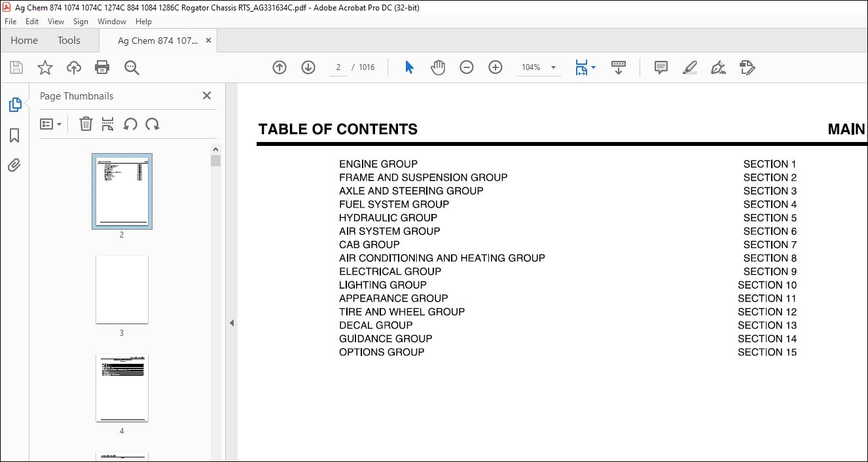The width and height of the screenshot is (868, 462).
Task: Open the View menu
Action: pos(56,22)
